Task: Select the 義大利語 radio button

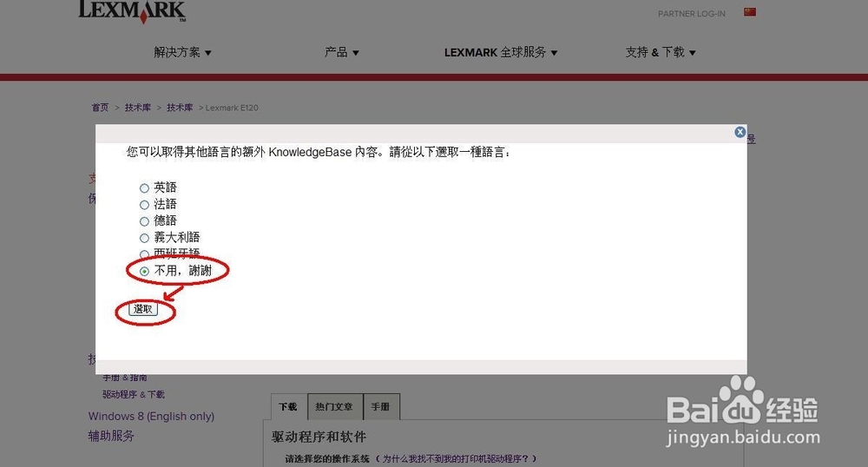Action: tap(144, 238)
